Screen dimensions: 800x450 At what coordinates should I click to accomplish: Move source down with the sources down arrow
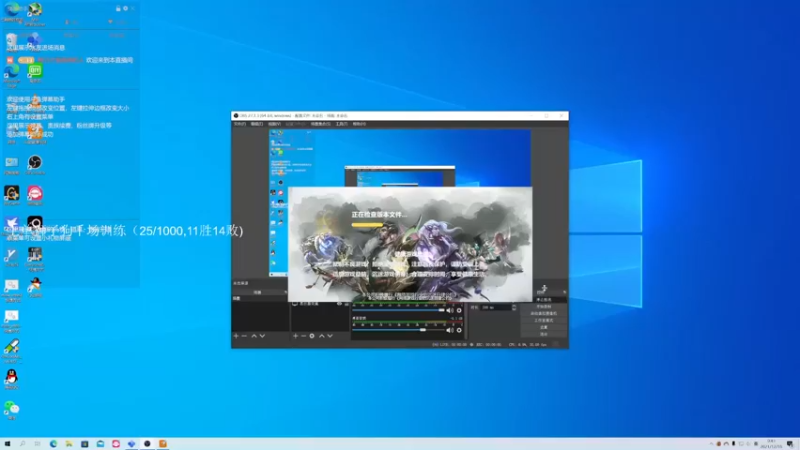point(330,336)
